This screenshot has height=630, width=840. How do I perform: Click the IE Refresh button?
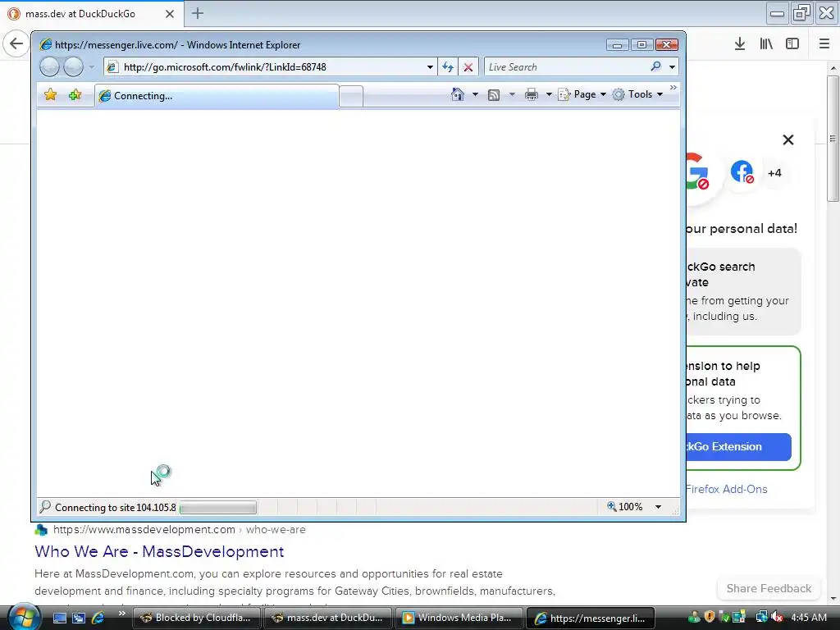pos(448,67)
